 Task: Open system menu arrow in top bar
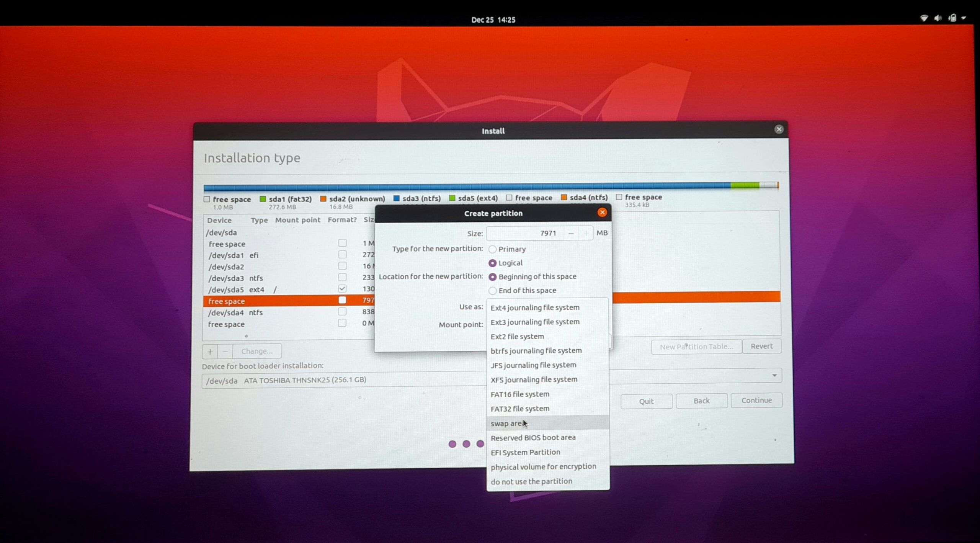coord(964,18)
